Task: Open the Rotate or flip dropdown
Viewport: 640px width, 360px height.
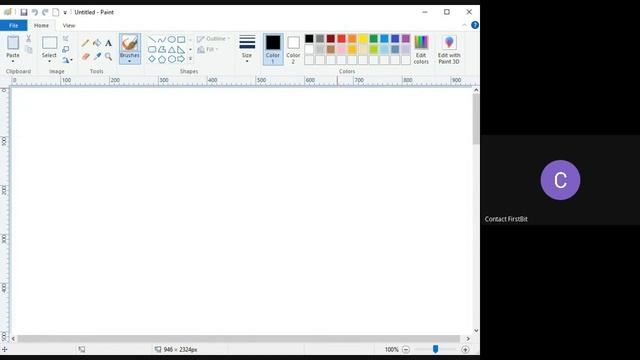Action: click(67, 60)
